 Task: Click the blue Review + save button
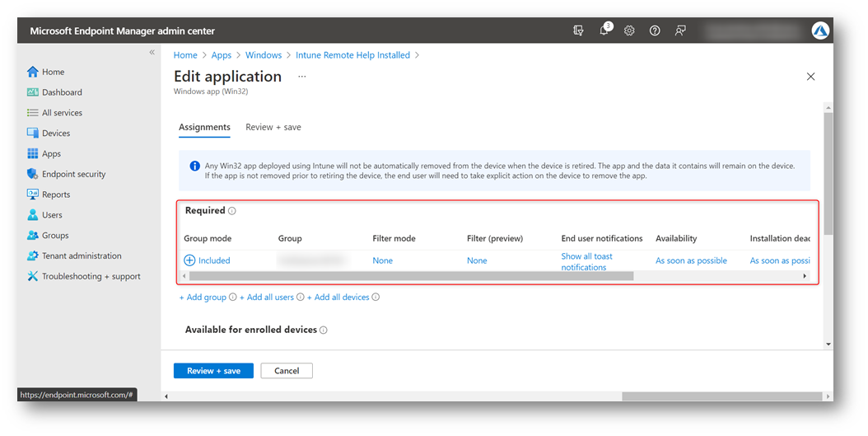pyautogui.click(x=213, y=371)
